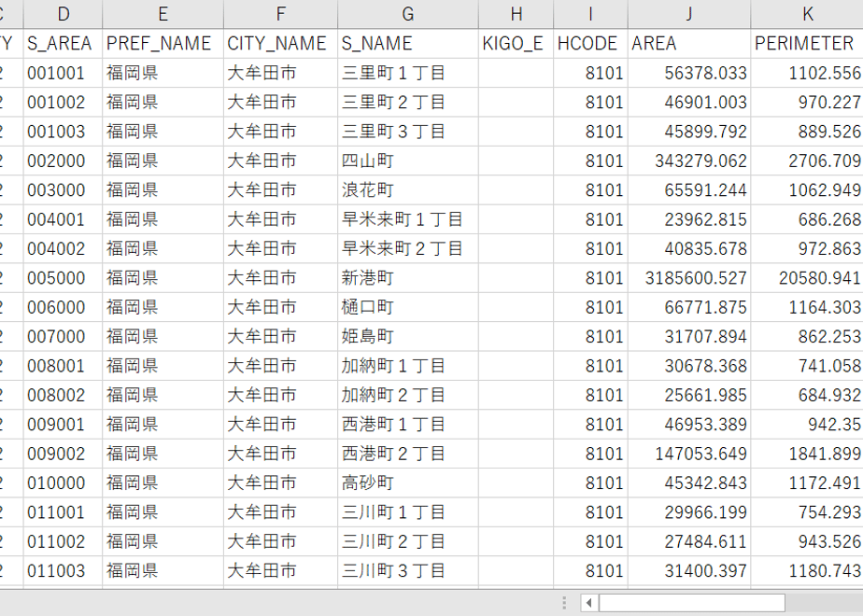The image size is (863, 616).
Task: Select column E header
Action: 163,14
